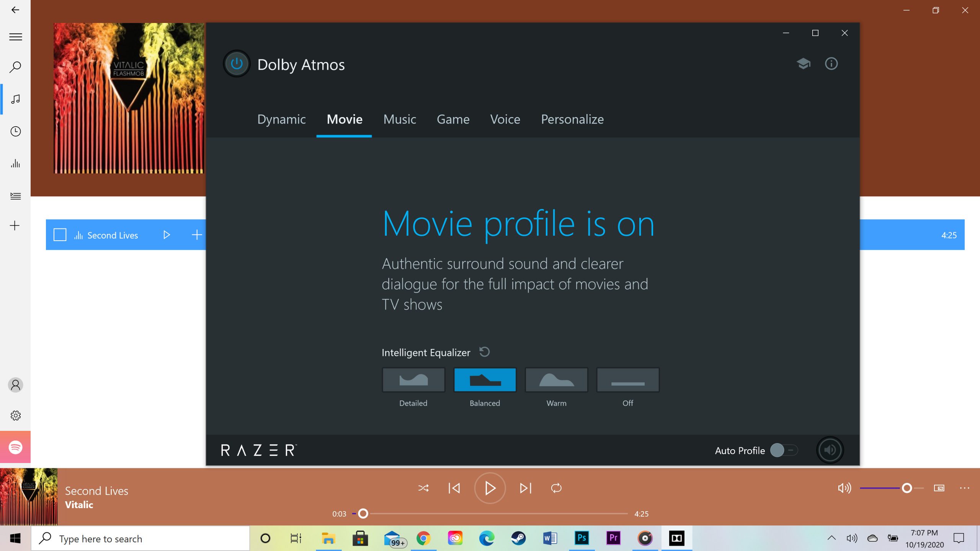Go back in Groove Music
Image resolution: width=980 pixels, height=551 pixels.
click(x=15, y=10)
